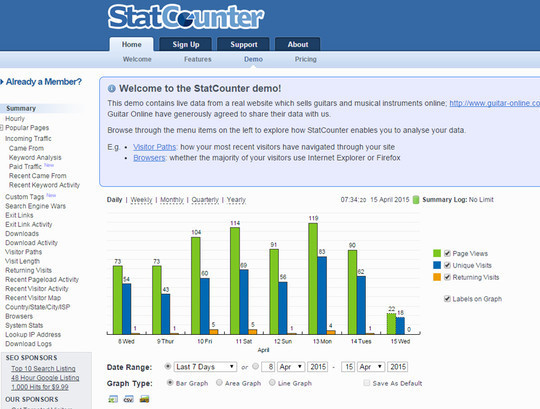Viewport: 540px width, 409px height.
Task: Switch graph to Weekly view
Action: click(141, 200)
